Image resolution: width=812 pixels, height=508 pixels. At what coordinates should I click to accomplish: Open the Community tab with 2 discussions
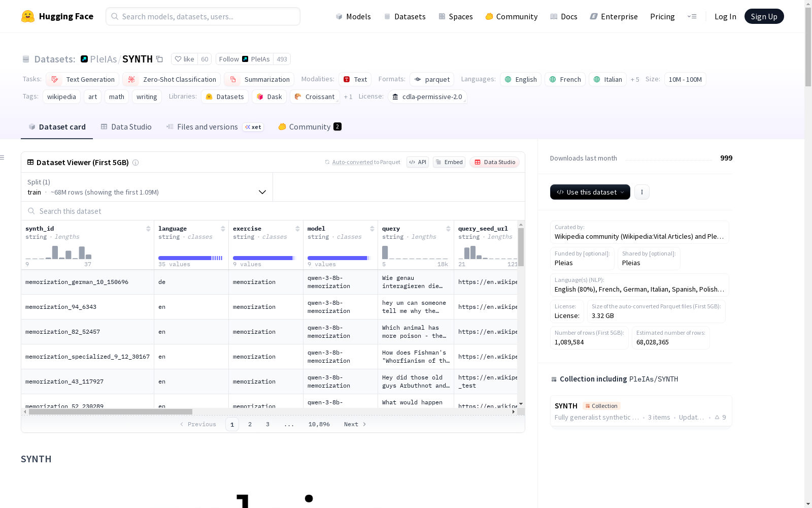tap(310, 127)
